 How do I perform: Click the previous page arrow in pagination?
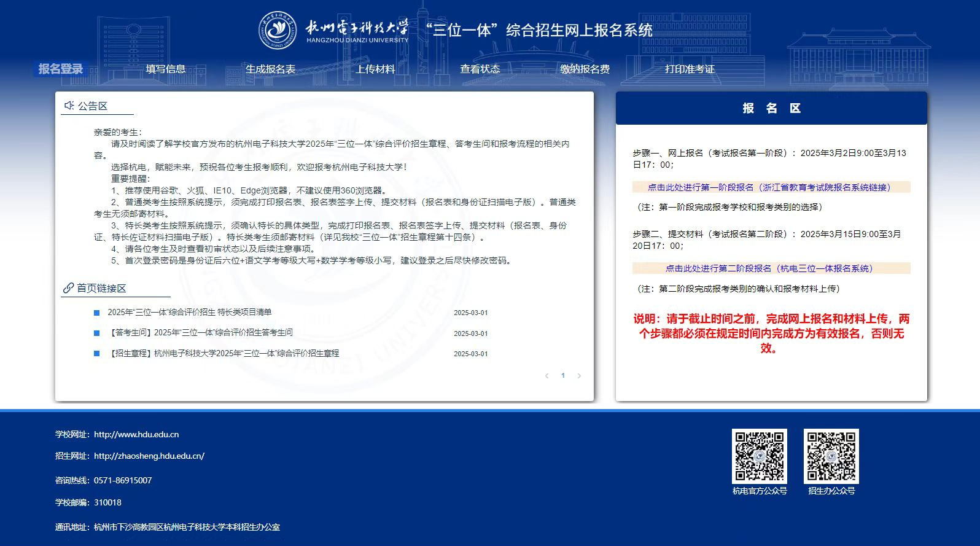546,376
